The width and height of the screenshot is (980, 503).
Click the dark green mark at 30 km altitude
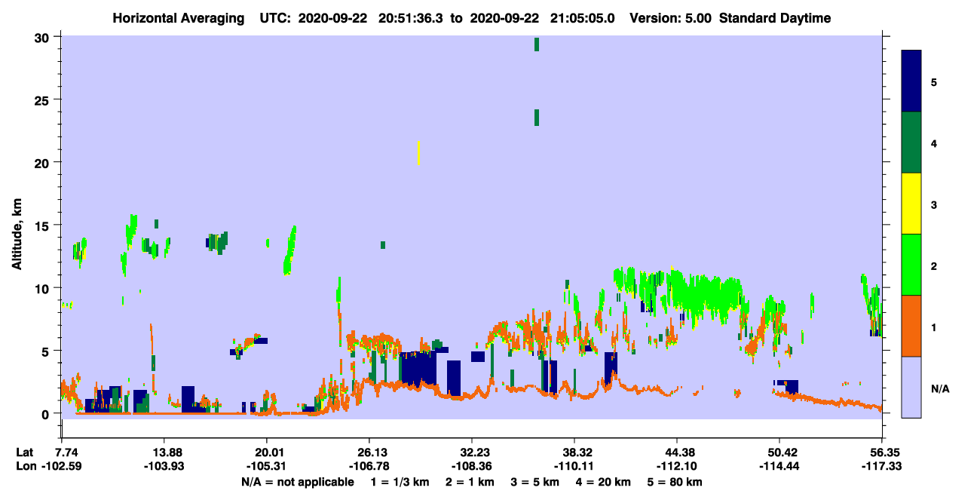click(x=537, y=44)
